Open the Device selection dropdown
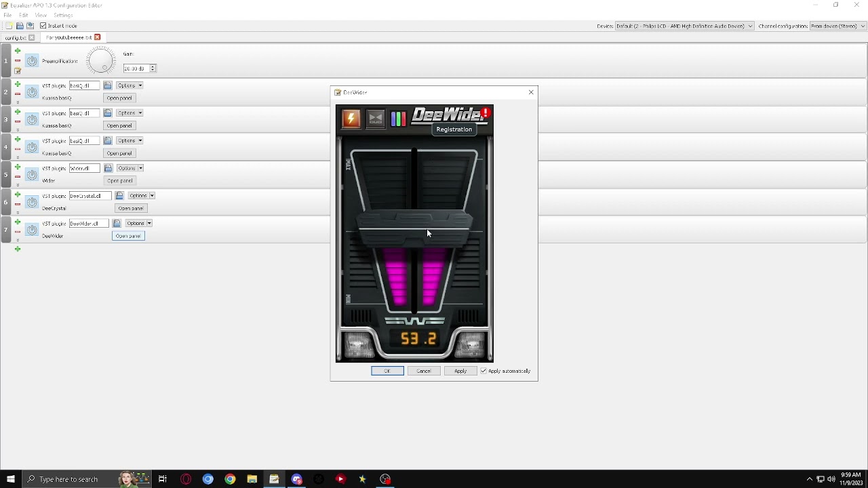This screenshot has width=868, height=488. (684, 26)
